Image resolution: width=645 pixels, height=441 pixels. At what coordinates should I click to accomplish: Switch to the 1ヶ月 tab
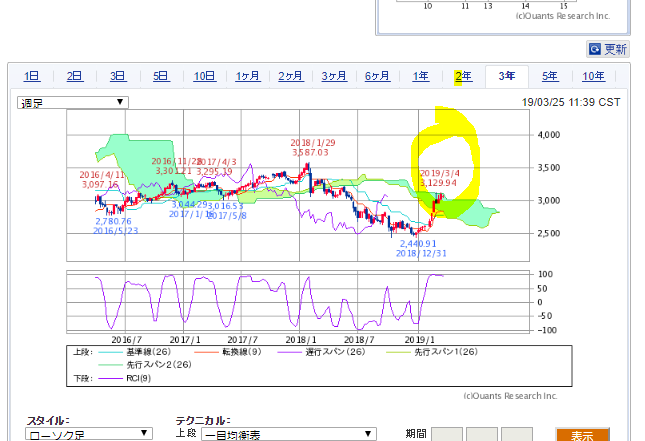pyautogui.click(x=249, y=76)
